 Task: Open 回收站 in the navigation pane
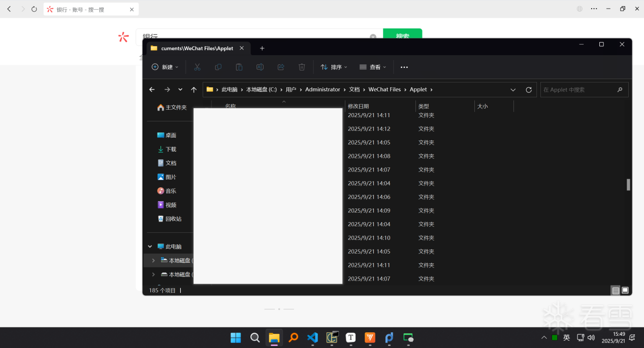169,219
